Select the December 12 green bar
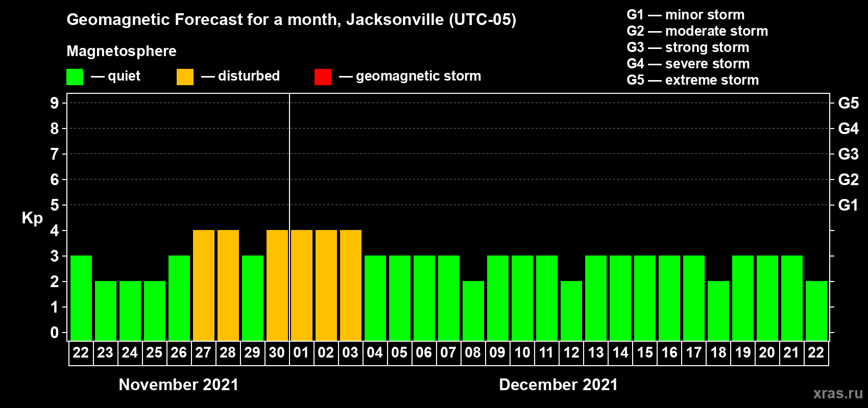 (x=571, y=311)
